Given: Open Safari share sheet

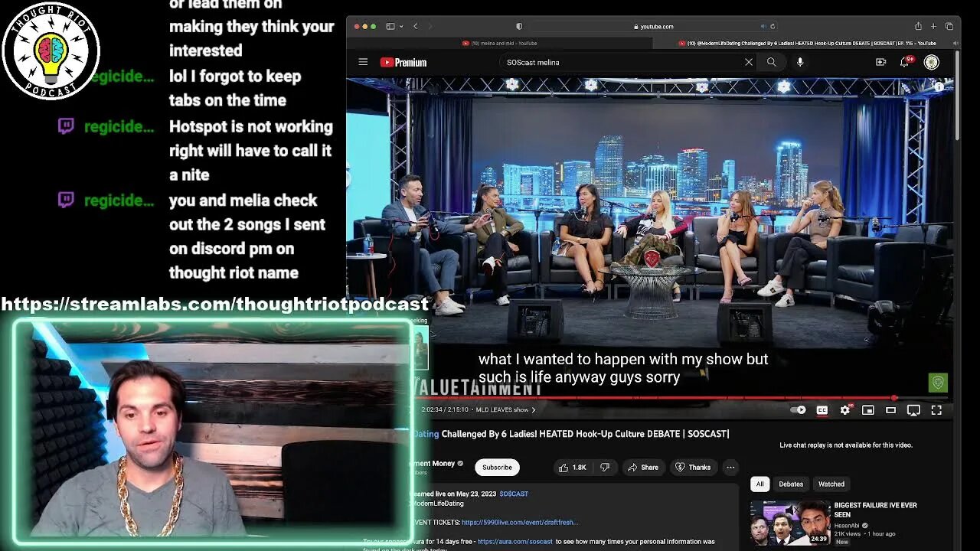Looking at the screenshot, I should [x=918, y=26].
